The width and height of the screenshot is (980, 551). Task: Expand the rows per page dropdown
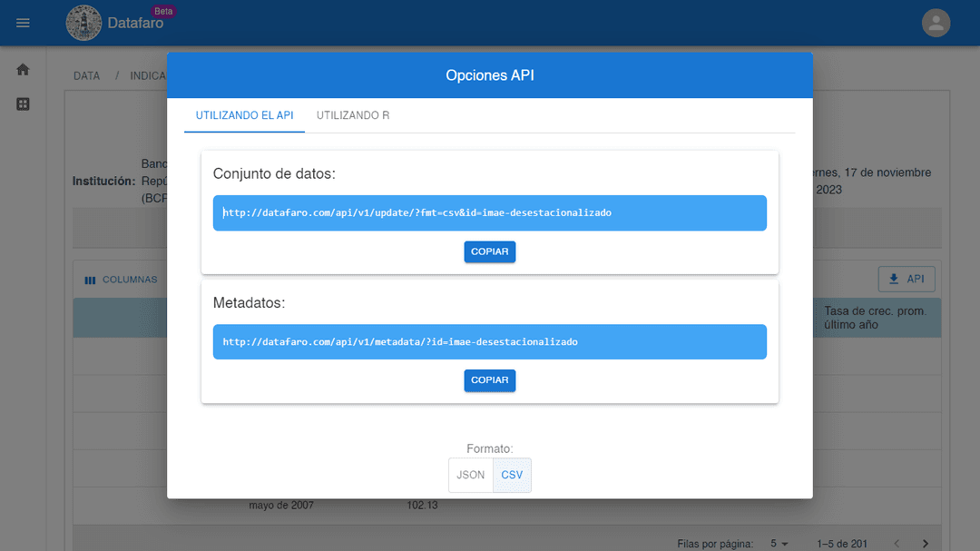click(779, 544)
